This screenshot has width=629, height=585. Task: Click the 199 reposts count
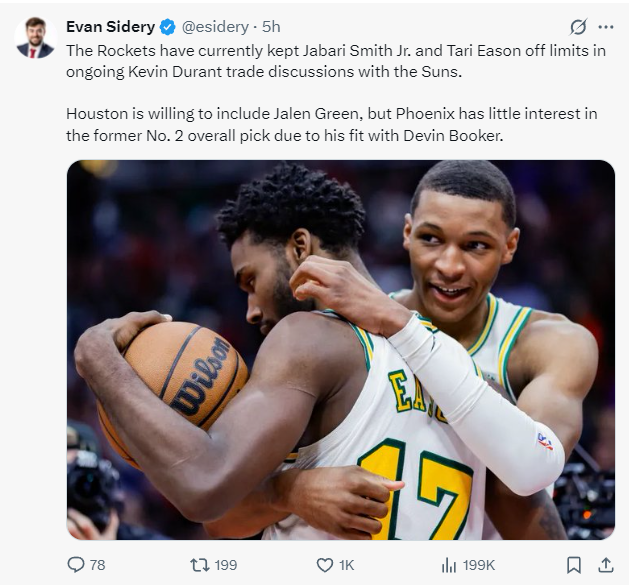[x=226, y=565]
